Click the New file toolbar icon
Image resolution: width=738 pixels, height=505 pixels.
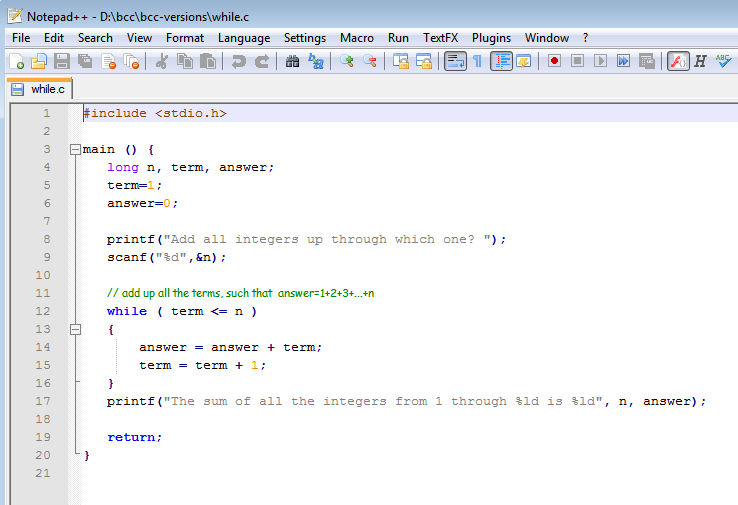coord(17,61)
